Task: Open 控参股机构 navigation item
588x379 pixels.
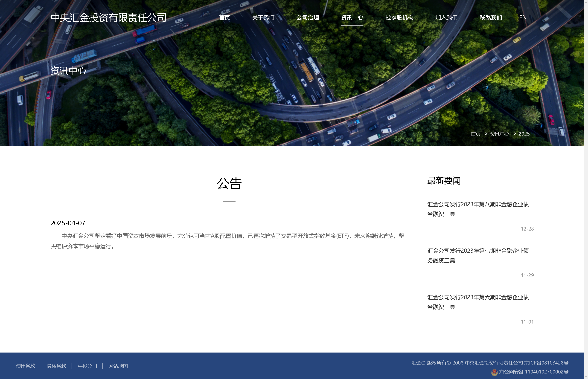Action: [399, 17]
